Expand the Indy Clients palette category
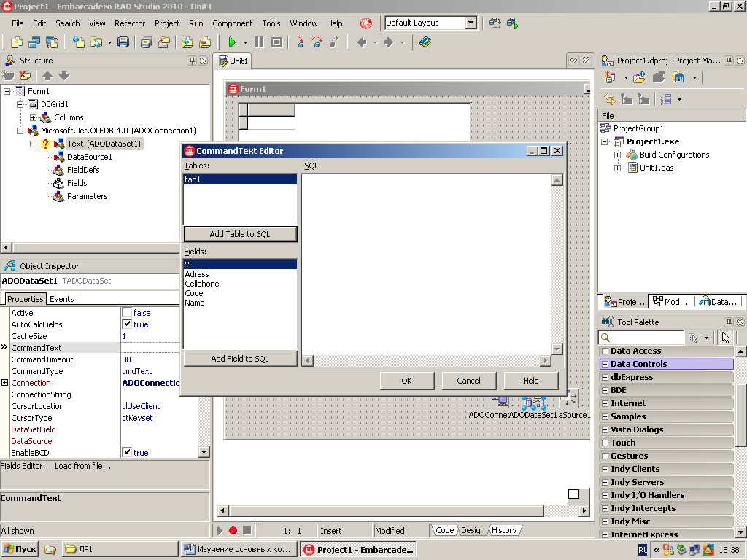Image resolution: width=747 pixels, height=560 pixels. (605, 469)
